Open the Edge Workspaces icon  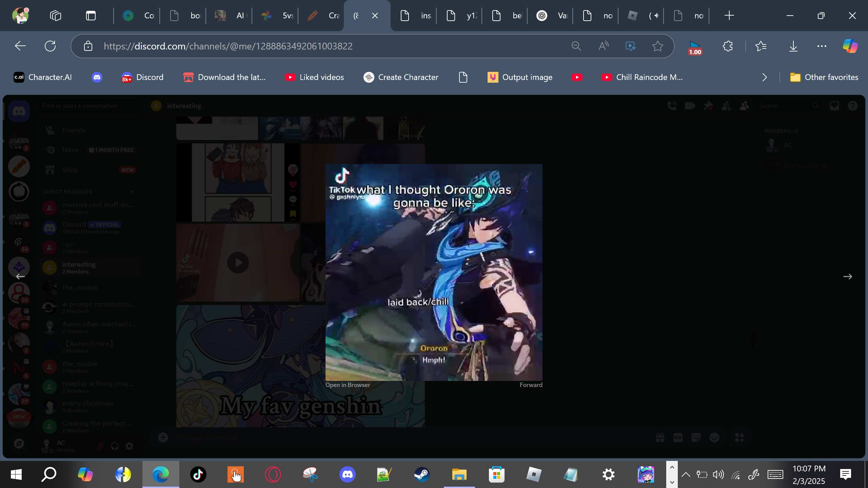(x=56, y=16)
